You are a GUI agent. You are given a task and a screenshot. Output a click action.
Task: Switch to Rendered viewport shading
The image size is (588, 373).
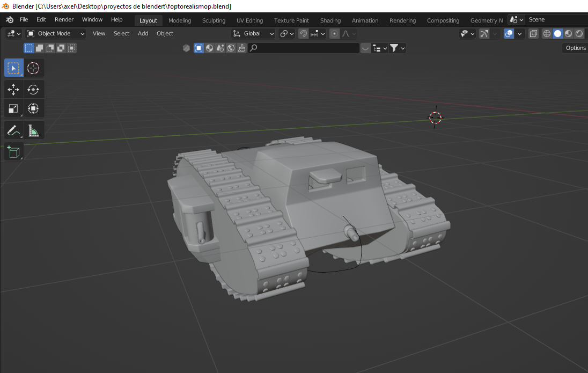click(x=579, y=34)
